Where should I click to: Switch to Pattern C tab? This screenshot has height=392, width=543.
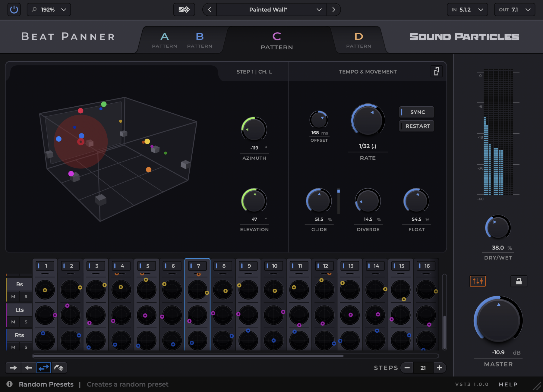pos(277,41)
